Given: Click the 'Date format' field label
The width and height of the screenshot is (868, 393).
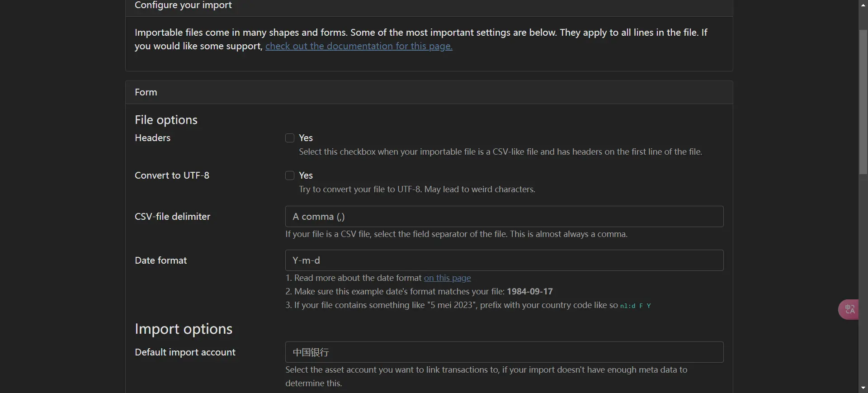Looking at the screenshot, I should pos(160,260).
